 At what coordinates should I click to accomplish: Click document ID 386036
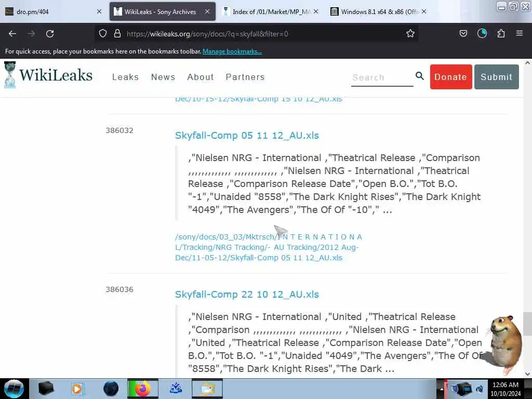(119, 289)
